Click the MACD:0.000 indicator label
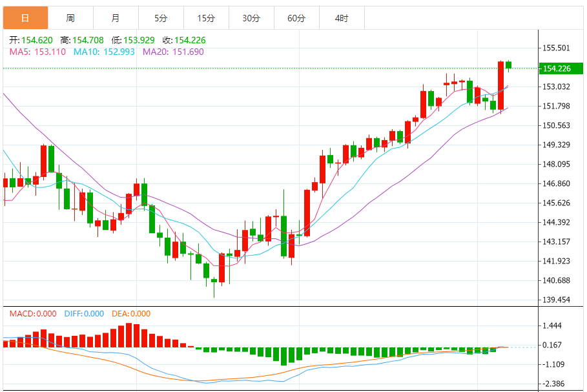 coord(33,314)
